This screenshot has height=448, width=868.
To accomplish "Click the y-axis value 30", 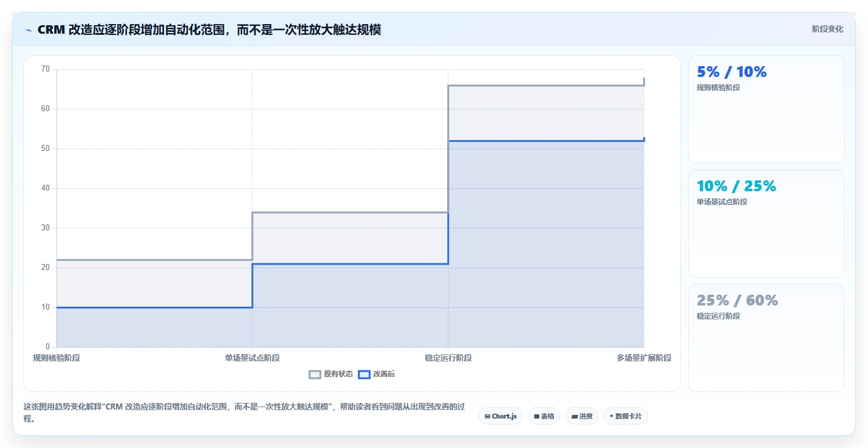I will click(x=46, y=228).
